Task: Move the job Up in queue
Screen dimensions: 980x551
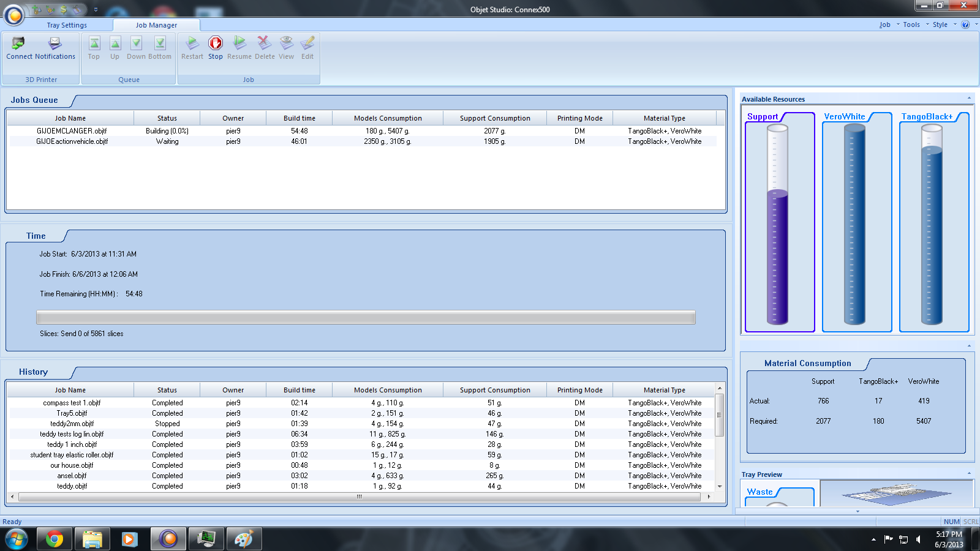Action: click(x=115, y=48)
